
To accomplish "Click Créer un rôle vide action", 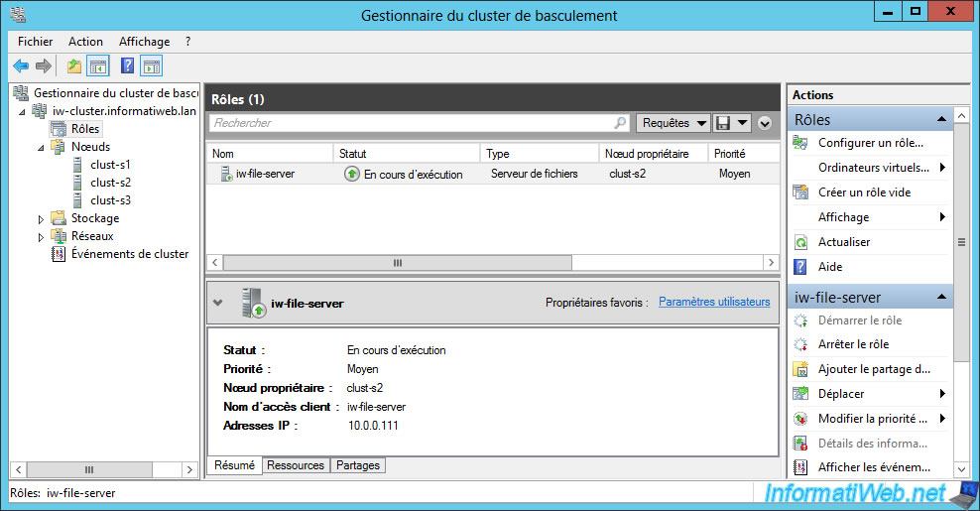I will [x=864, y=192].
